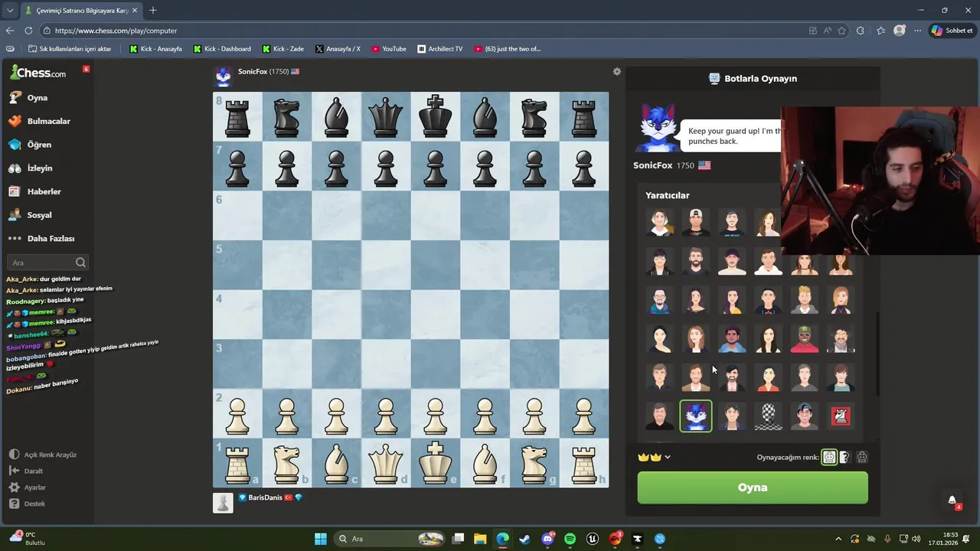Click the white knight on g1
The height and width of the screenshot is (551, 980).
pyautogui.click(x=534, y=464)
